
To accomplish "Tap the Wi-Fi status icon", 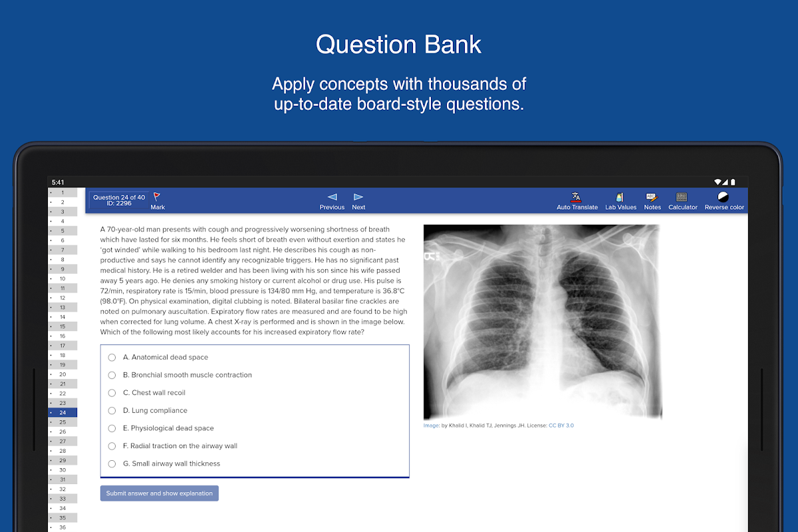I will point(718,182).
